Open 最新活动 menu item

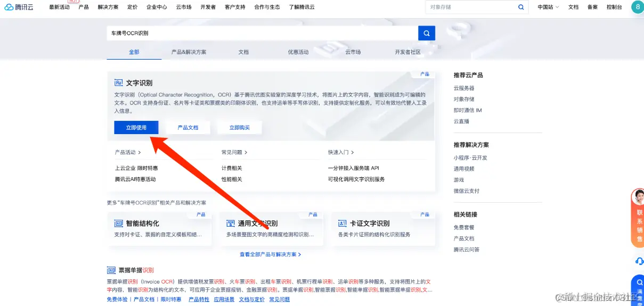59,7
